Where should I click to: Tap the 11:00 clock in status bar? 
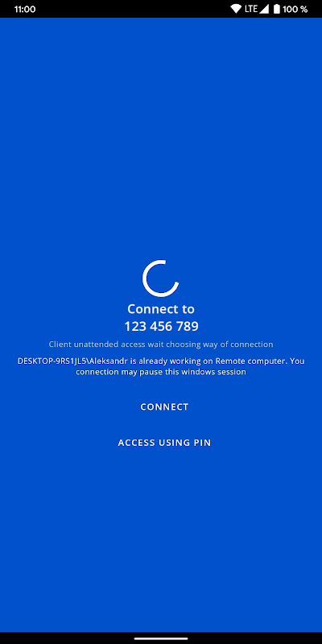click(25, 9)
